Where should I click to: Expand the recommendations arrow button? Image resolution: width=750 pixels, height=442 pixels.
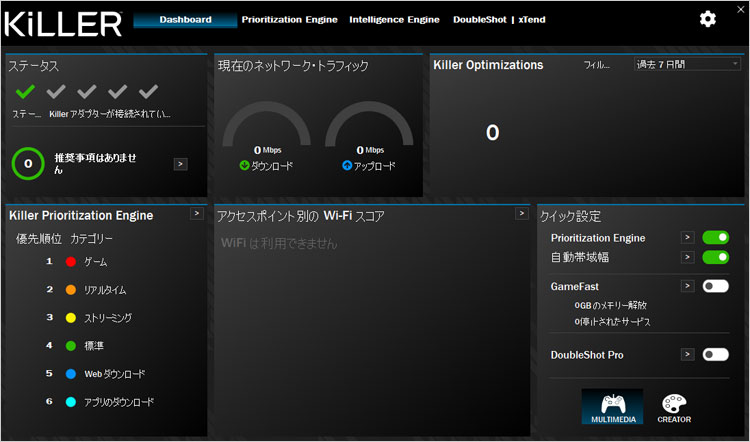tap(180, 164)
